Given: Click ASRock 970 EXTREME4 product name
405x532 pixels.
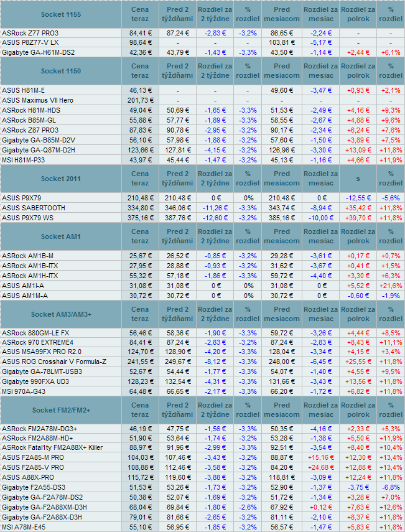Looking at the screenshot, I should click(x=37, y=342).
